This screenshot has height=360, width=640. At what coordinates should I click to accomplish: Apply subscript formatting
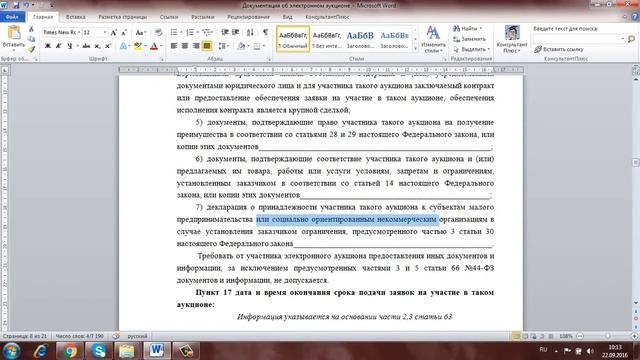pyautogui.click(x=97, y=46)
